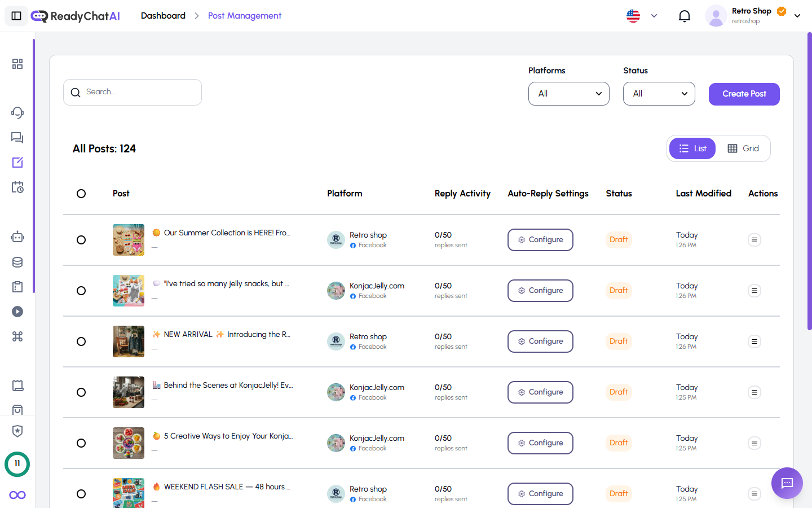Select the AI bot icon in sidebar

pyautogui.click(x=17, y=237)
